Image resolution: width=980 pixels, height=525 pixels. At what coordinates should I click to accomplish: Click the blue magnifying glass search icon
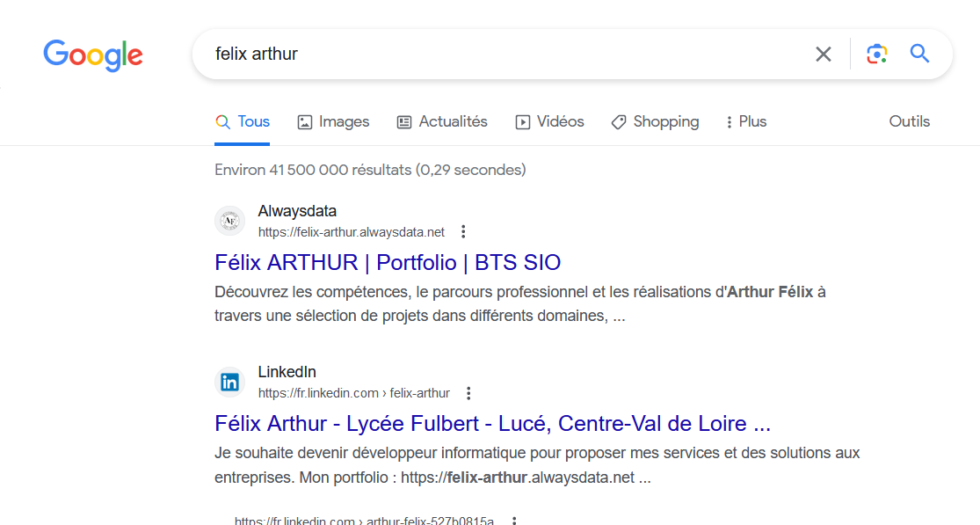(919, 54)
